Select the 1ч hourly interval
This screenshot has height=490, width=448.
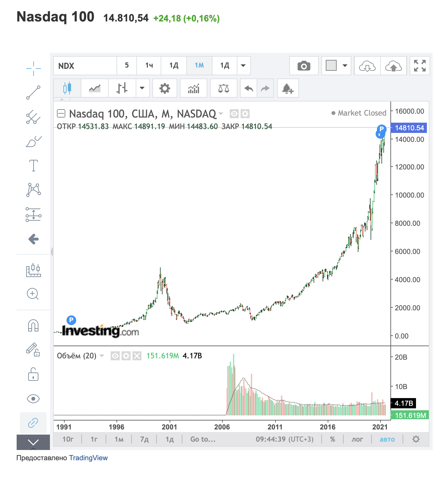(149, 66)
